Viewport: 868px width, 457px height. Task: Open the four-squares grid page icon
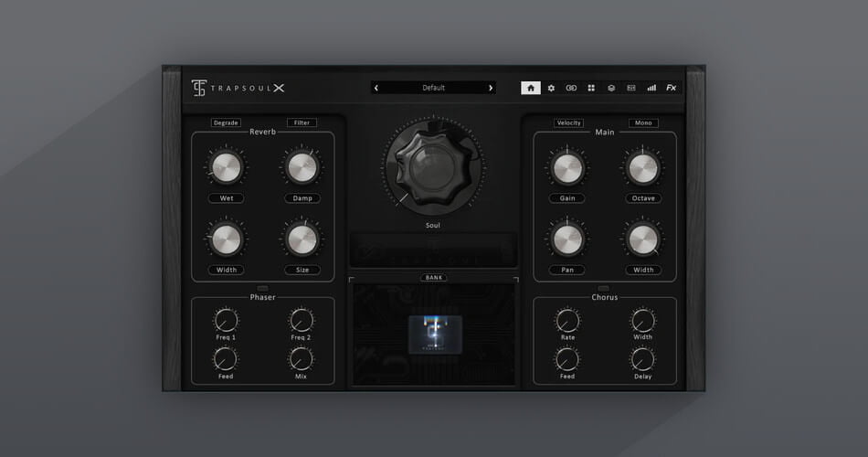591,88
